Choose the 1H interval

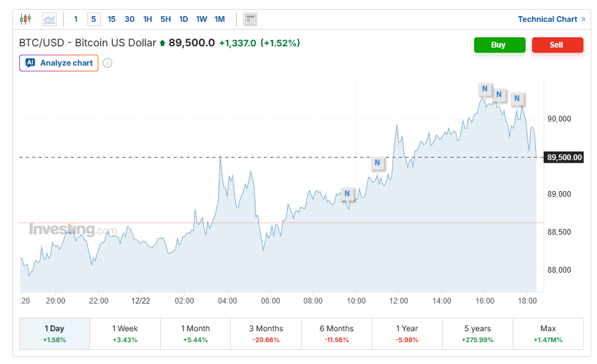pyautogui.click(x=147, y=19)
